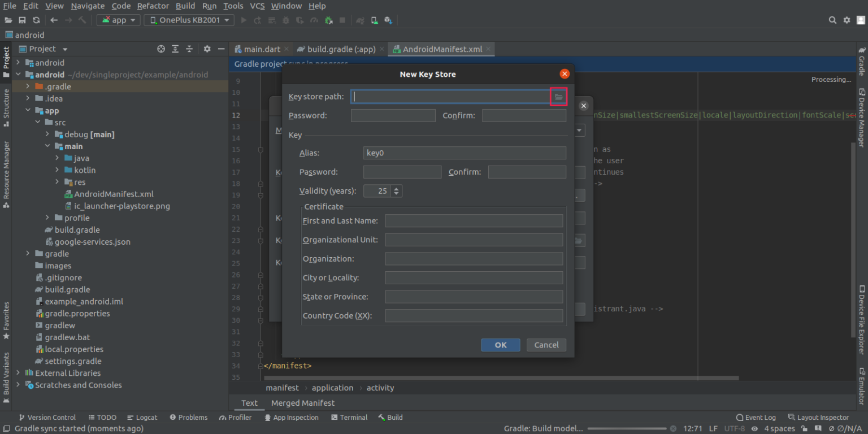Expand the kotlin folder in project tree
Screen dimensions: 868x434
[x=58, y=170]
